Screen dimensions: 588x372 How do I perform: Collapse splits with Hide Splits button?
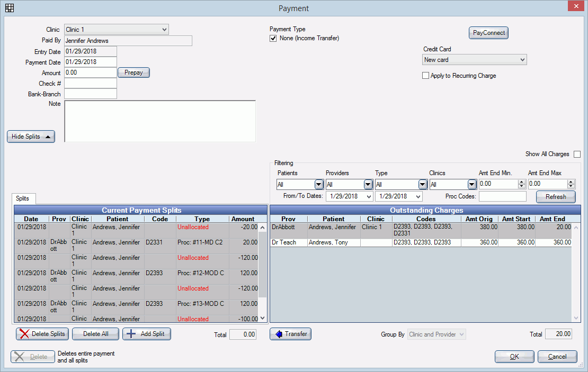coord(31,137)
